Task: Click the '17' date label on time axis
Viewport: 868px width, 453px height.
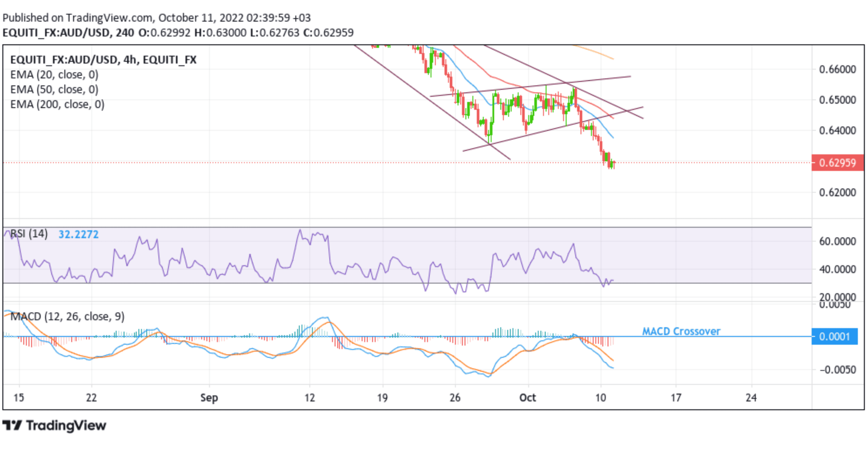Action: click(676, 398)
